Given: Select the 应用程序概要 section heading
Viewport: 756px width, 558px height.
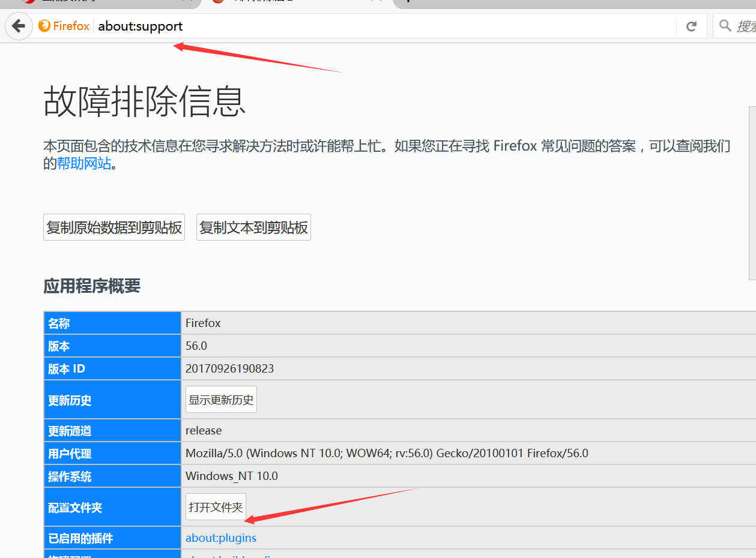Looking at the screenshot, I should (x=92, y=286).
